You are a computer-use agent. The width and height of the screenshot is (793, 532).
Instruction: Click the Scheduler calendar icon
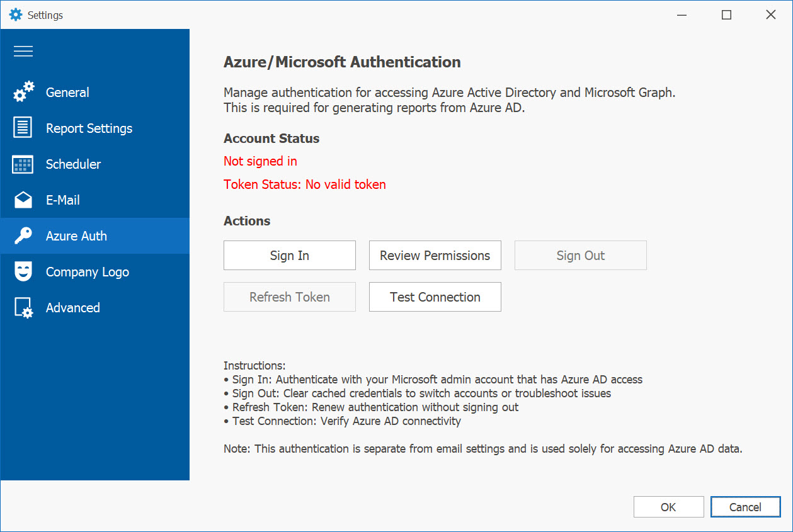point(23,164)
